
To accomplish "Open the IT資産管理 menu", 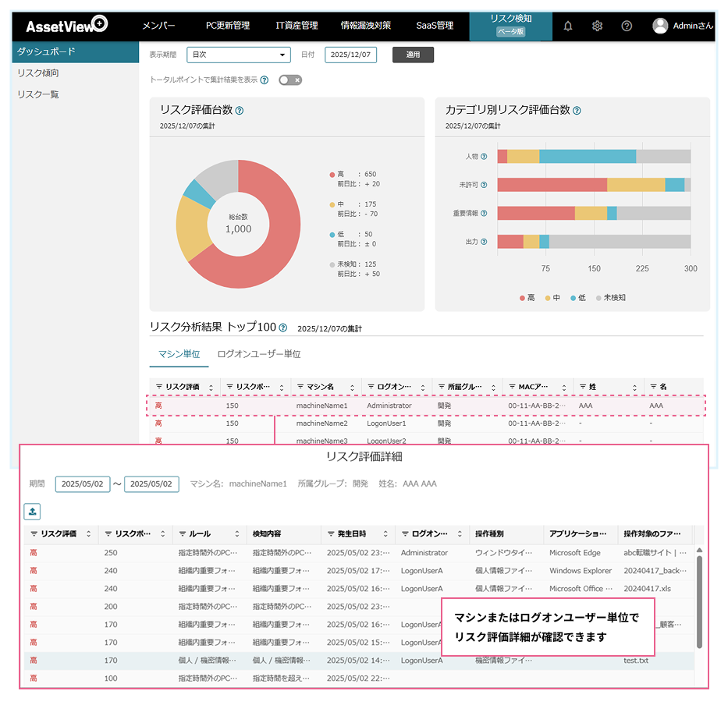I will [x=297, y=26].
